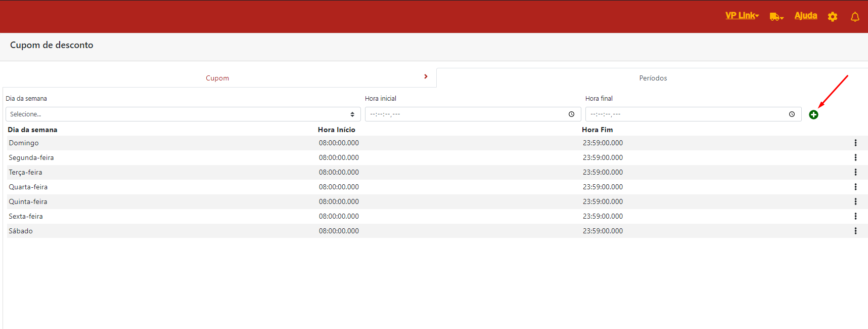
Task: Open the notifications bell icon
Action: pos(855,17)
